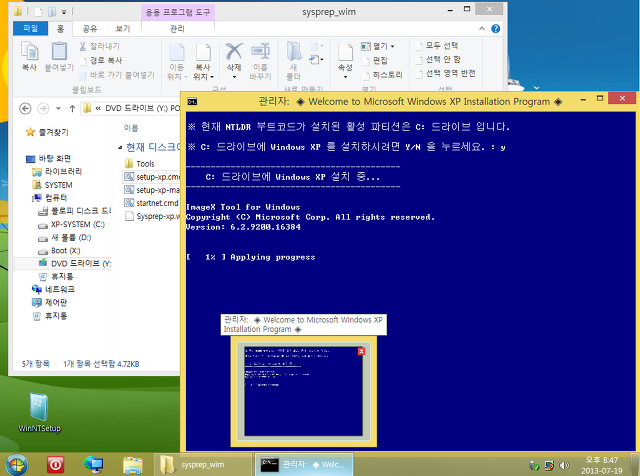Open the Properties dropdown arrow

coord(345,77)
